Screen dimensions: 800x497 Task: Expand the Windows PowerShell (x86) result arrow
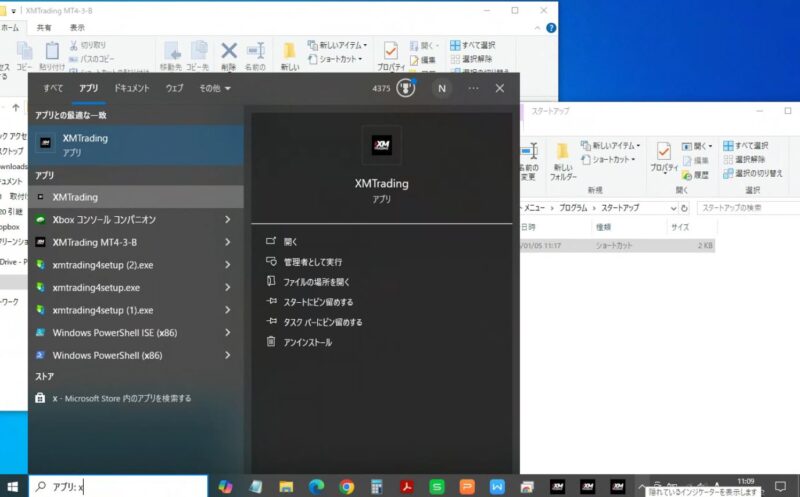(x=228, y=355)
